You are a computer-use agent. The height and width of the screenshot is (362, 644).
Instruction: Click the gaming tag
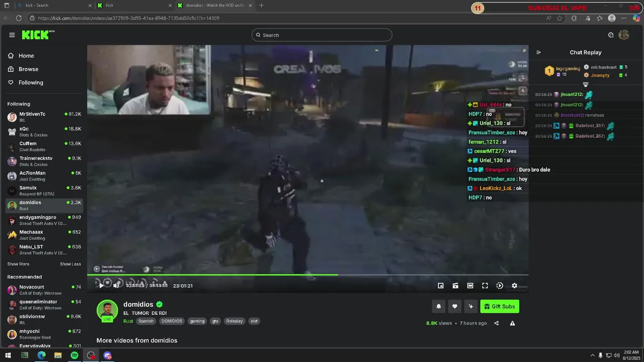pos(197,321)
